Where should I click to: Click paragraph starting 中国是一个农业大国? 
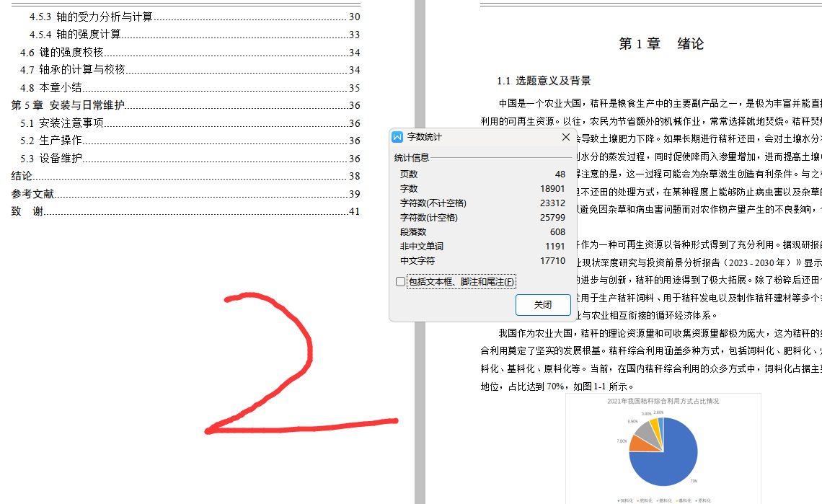tap(651, 156)
